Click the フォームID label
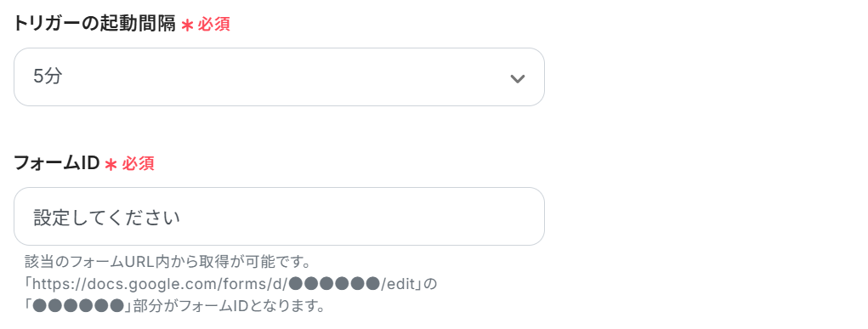Viewport: 868px width, 329px height. pos(56,163)
